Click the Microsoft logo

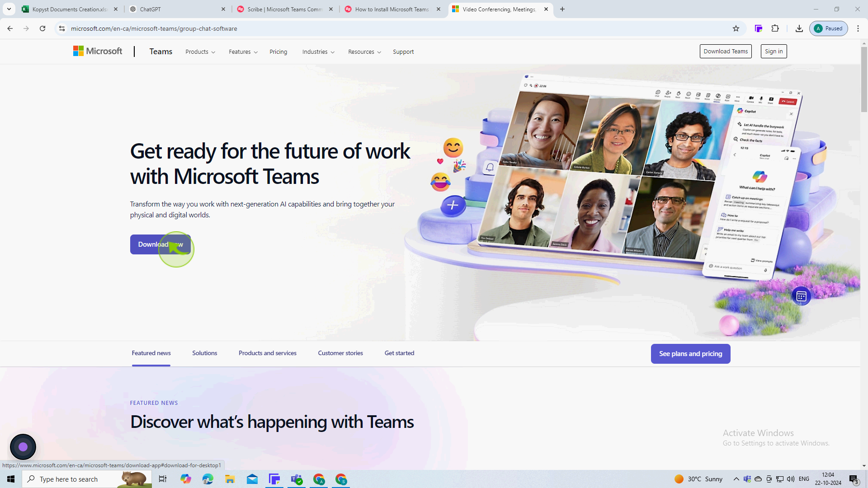pyautogui.click(x=98, y=52)
